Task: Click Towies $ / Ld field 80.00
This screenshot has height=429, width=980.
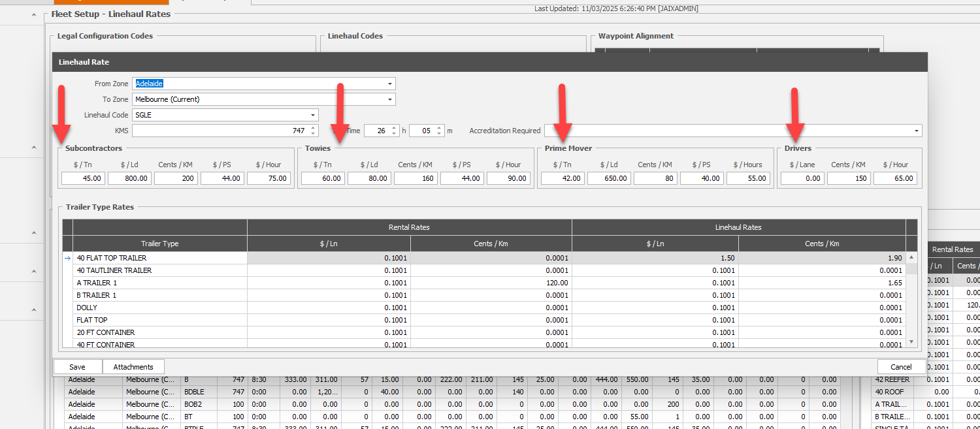Action: click(369, 178)
